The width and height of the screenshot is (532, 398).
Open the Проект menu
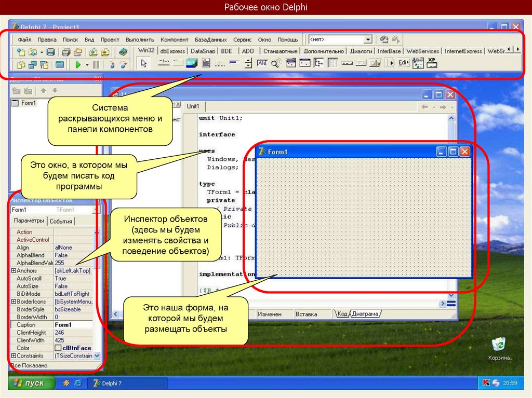[110, 39]
